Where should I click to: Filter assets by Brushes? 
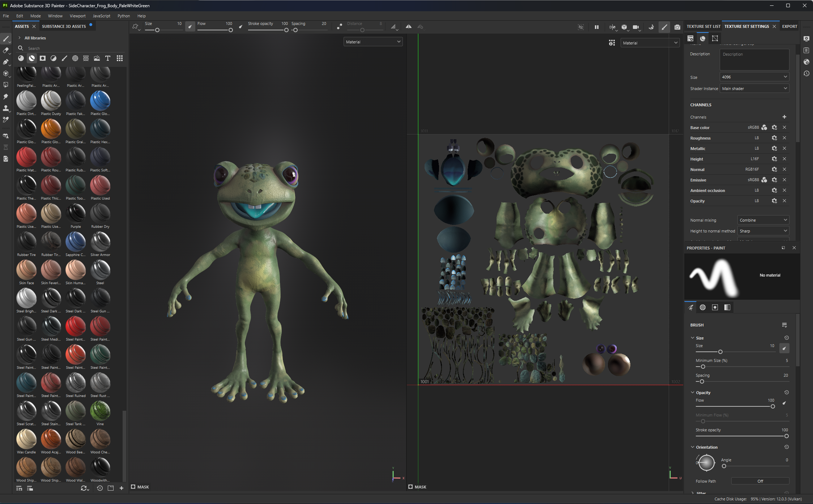(x=64, y=58)
